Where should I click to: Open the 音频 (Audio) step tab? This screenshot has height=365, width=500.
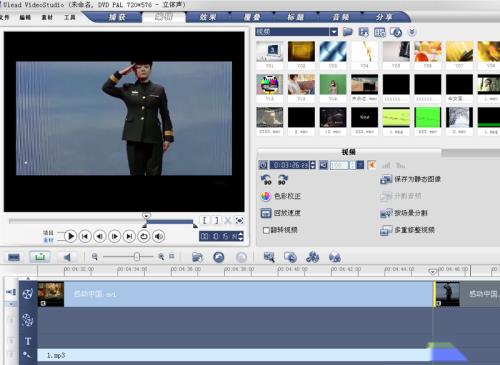(x=340, y=17)
